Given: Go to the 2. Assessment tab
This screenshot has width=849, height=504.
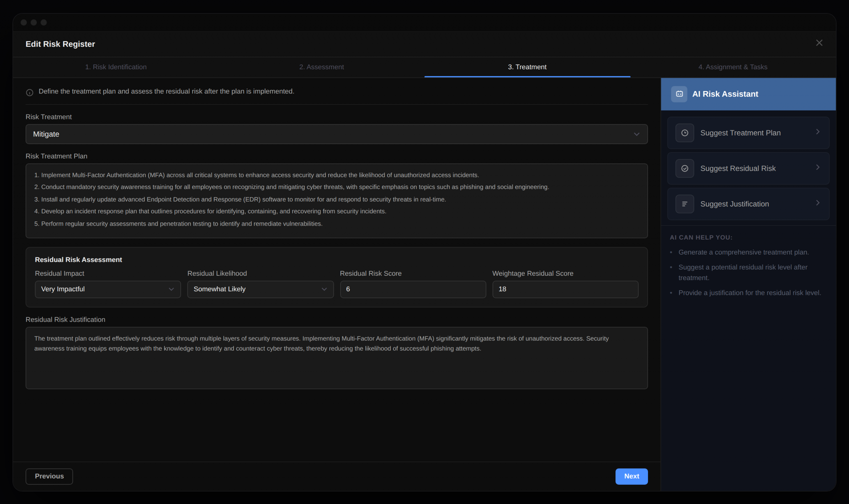Looking at the screenshot, I should (x=321, y=67).
